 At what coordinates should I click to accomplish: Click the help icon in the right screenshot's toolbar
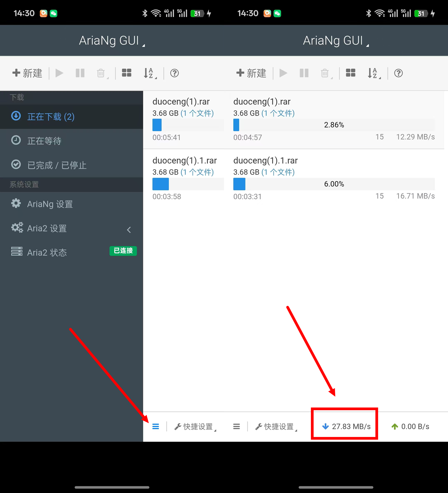coord(398,73)
